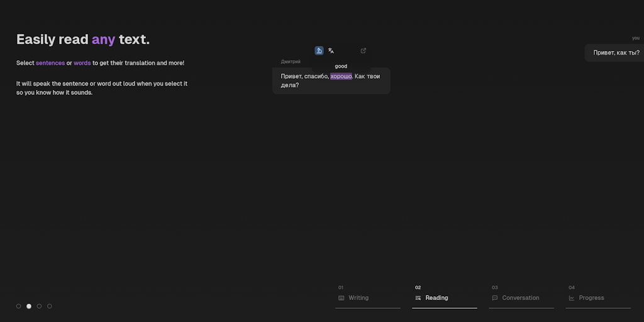This screenshot has height=322, width=644.
Task: Click the translate icon in the popup
Action: [331, 51]
